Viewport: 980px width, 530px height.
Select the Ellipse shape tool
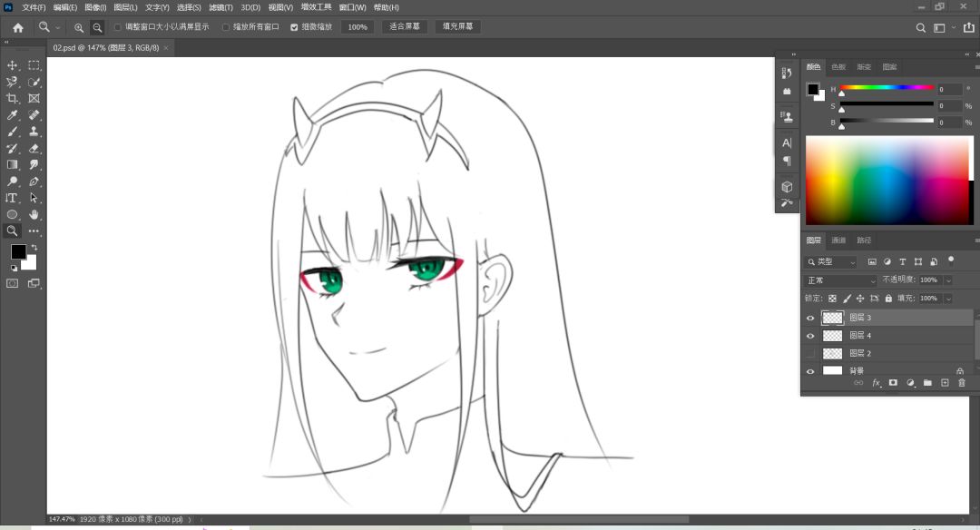(x=12, y=214)
